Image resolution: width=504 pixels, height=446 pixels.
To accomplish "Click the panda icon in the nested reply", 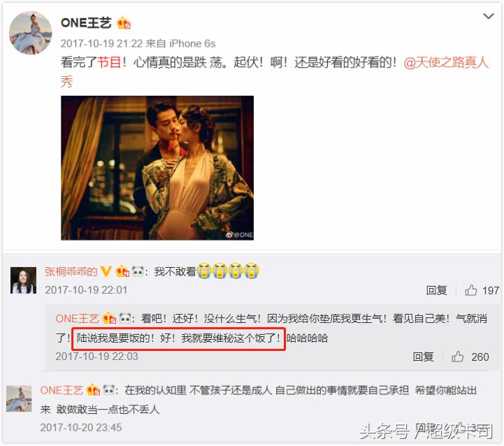I will click(125, 318).
